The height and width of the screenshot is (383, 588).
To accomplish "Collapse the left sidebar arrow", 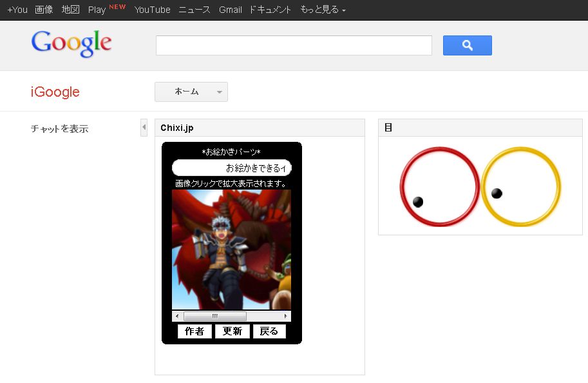I will pyautogui.click(x=144, y=128).
